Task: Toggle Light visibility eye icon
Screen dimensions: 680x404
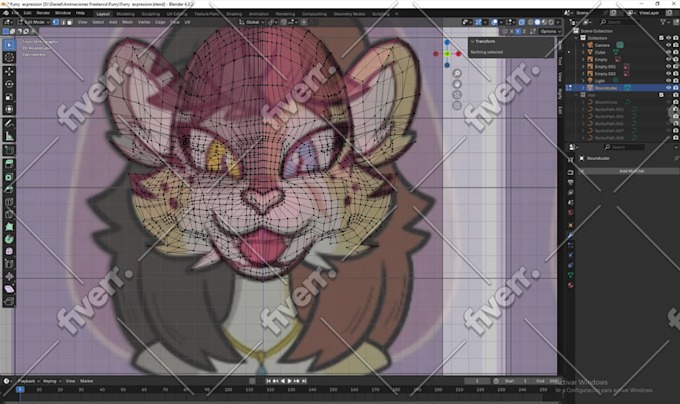Action: click(x=668, y=81)
